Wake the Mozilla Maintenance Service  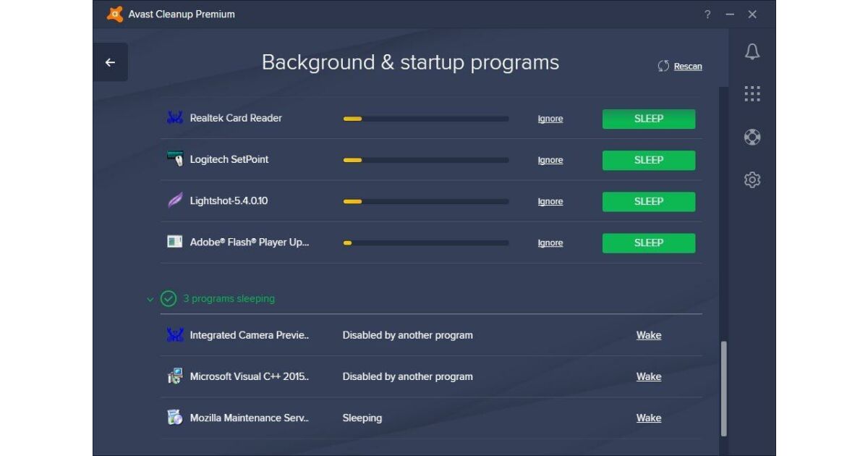coord(648,418)
